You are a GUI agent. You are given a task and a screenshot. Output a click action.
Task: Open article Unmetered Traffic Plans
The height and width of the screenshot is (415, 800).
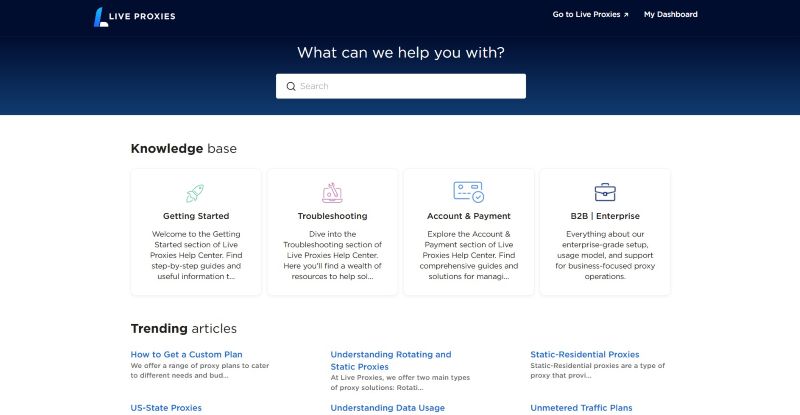[x=581, y=408]
